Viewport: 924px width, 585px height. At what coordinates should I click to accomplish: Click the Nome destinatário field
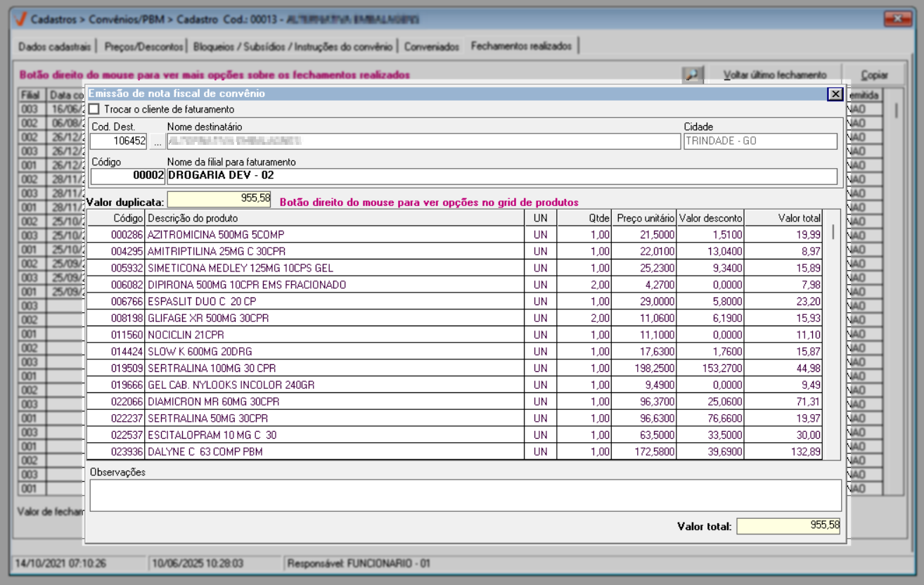point(424,141)
